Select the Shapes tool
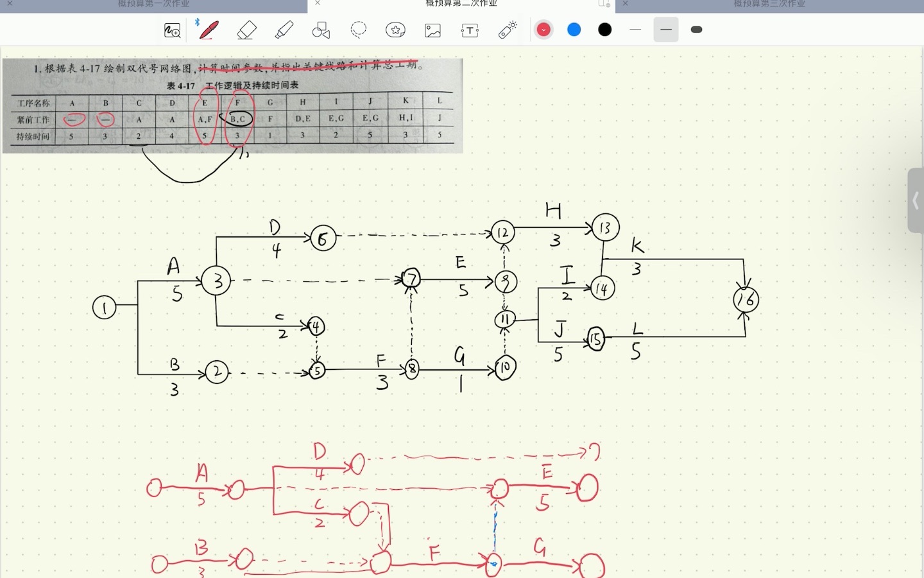The height and width of the screenshot is (578, 924). click(x=321, y=30)
